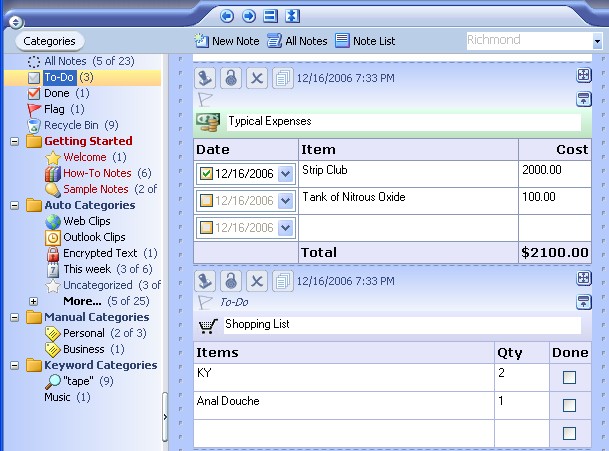Click the shopping cart icon beside Shopping List

(x=208, y=325)
